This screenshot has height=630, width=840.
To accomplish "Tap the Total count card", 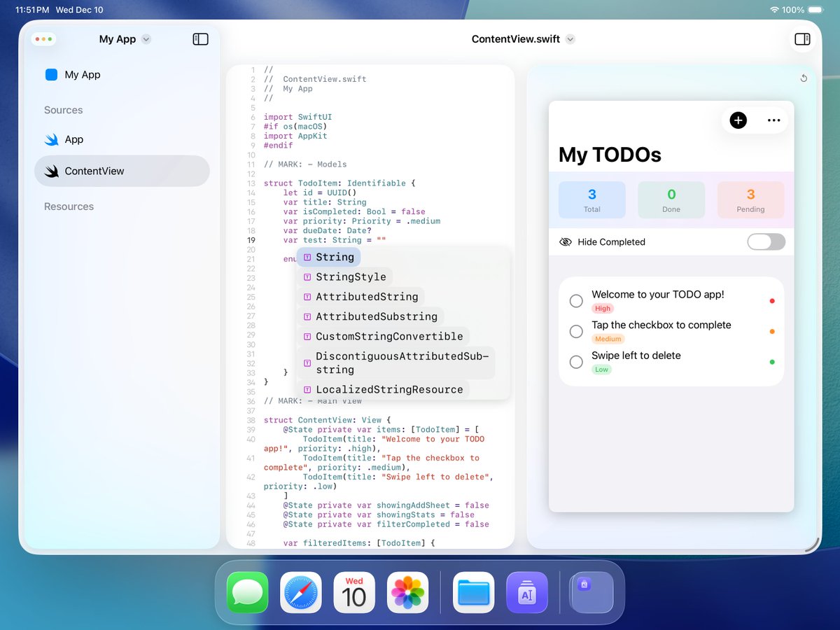I will [x=591, y=200].
